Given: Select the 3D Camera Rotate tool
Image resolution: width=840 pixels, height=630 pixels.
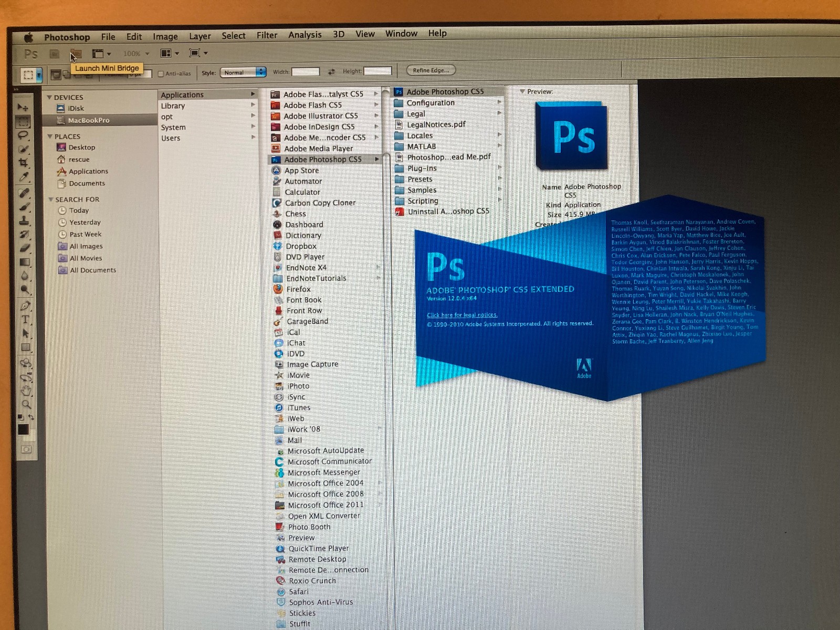Looking at the screenshot, I should pyautogui.click(x=26, y=377).
